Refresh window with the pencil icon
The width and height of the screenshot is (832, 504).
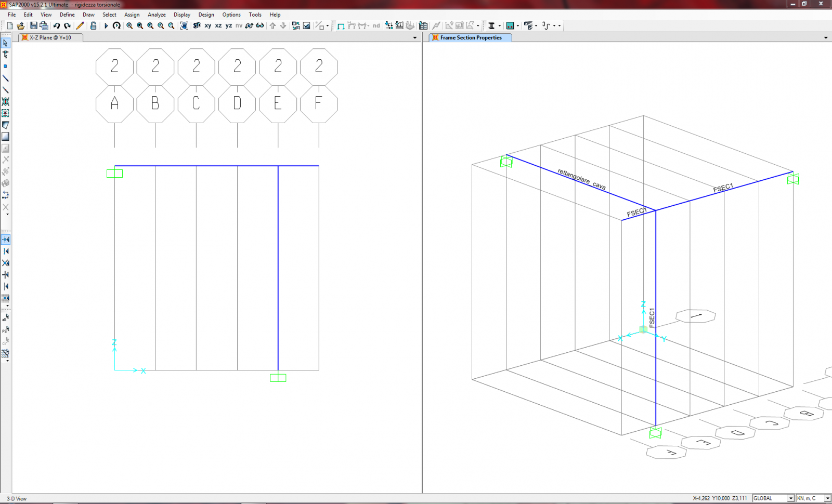80,25
